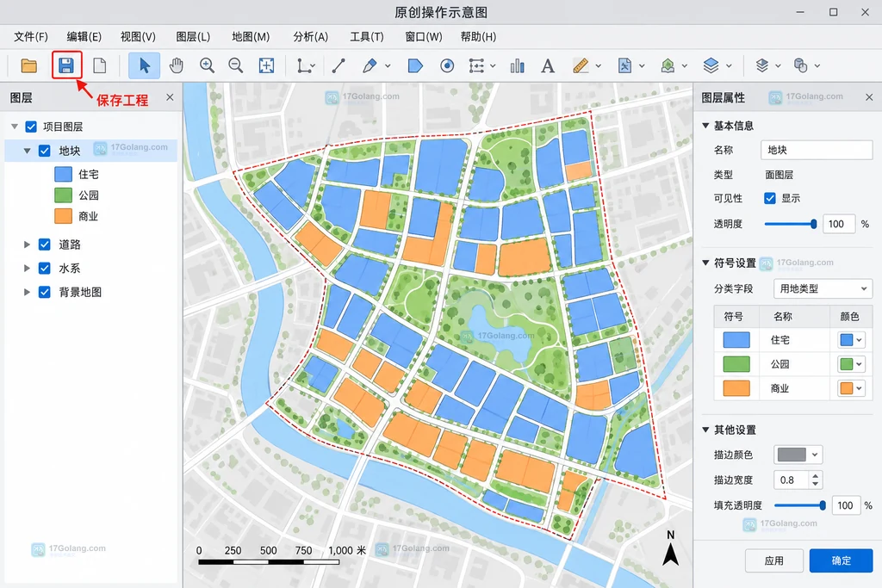Fit map to full extent

[x=267, y=65]
